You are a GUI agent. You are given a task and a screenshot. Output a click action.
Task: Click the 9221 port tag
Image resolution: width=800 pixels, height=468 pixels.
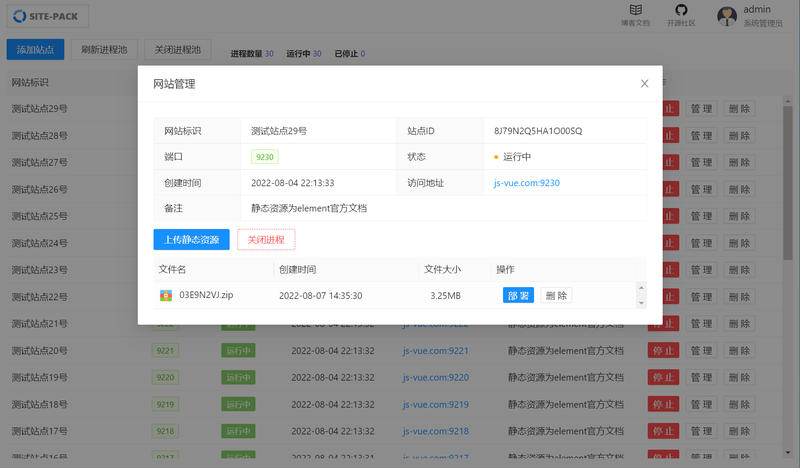click(165, 351)
